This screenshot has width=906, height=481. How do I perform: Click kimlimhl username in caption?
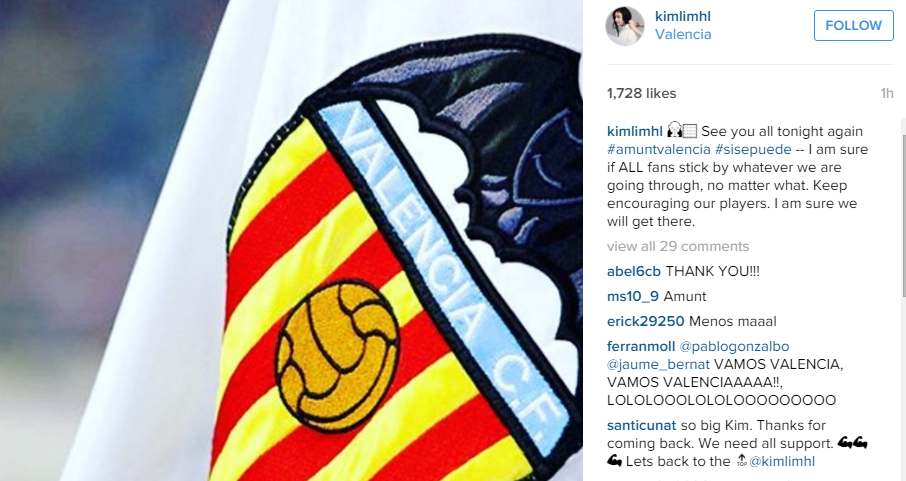tap(634, 132)
